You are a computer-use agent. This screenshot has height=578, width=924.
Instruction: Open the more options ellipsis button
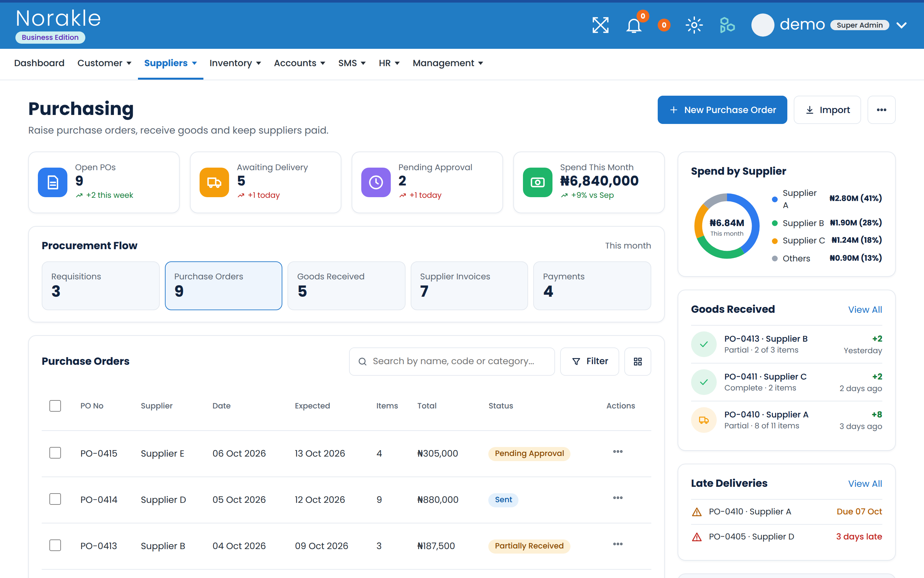pos(881,110)
